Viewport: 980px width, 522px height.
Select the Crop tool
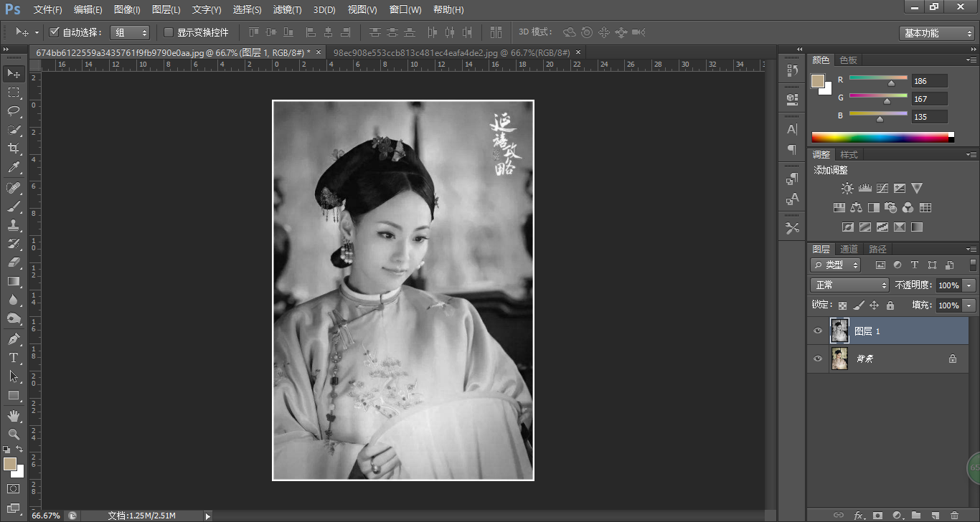coord(14,148)
